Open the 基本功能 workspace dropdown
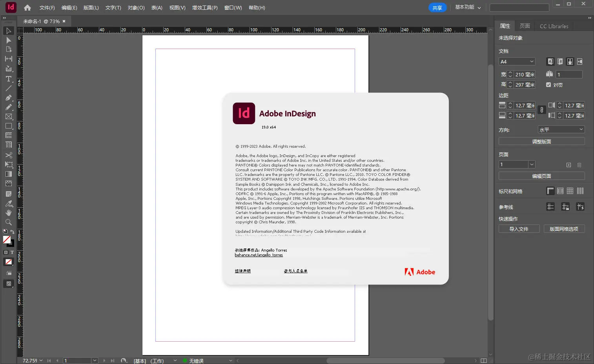Viewport: 594px width, 364px height. tap(468, 7)
